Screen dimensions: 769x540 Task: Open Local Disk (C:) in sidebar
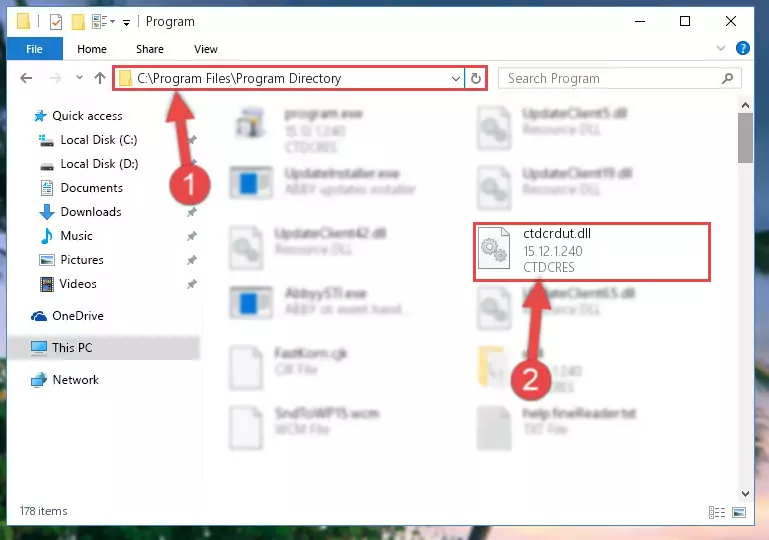click(99, 140)
